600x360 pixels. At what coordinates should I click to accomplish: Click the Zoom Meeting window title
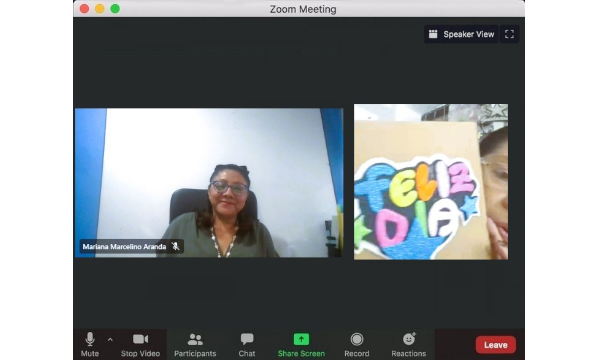[303, 9]
